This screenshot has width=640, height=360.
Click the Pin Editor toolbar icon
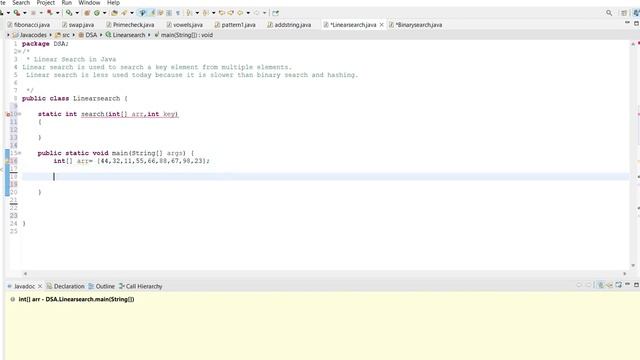coord(276,13)
